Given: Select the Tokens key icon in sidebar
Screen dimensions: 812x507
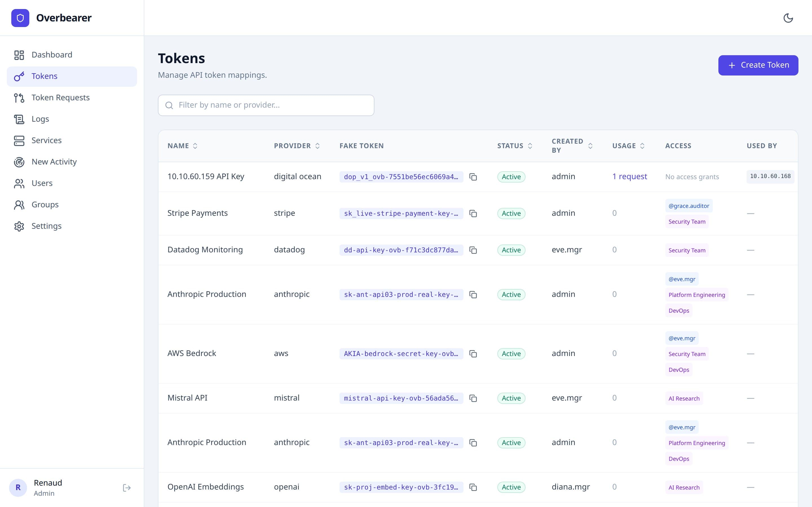Looking at the screenshot, I should (19, 76).
